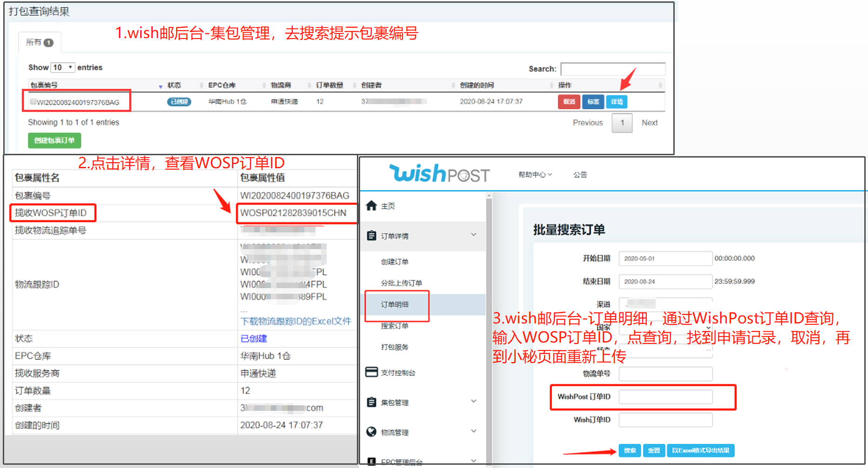Click 申通快递 in the details table
Screen dimensions: 868x468
258,373
